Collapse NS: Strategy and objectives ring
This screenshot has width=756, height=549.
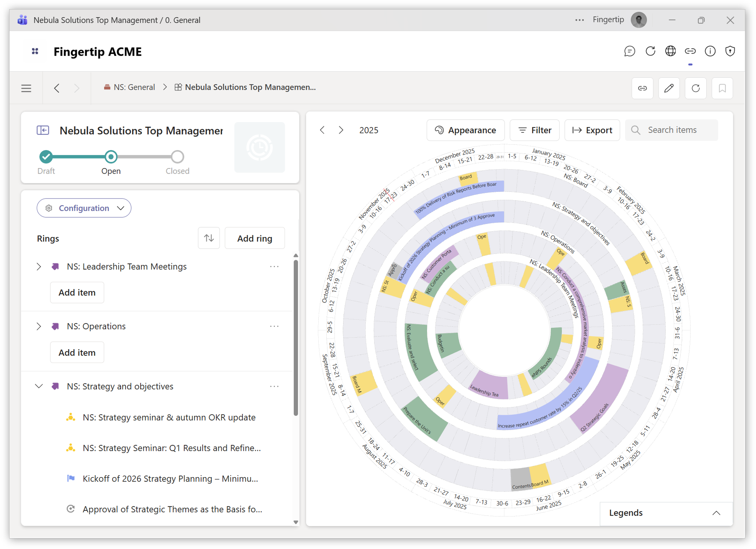pos(39,386)
